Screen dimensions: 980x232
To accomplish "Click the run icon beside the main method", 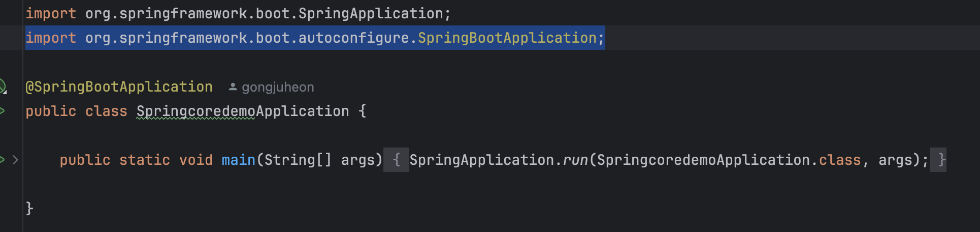I will pos(2,160).
